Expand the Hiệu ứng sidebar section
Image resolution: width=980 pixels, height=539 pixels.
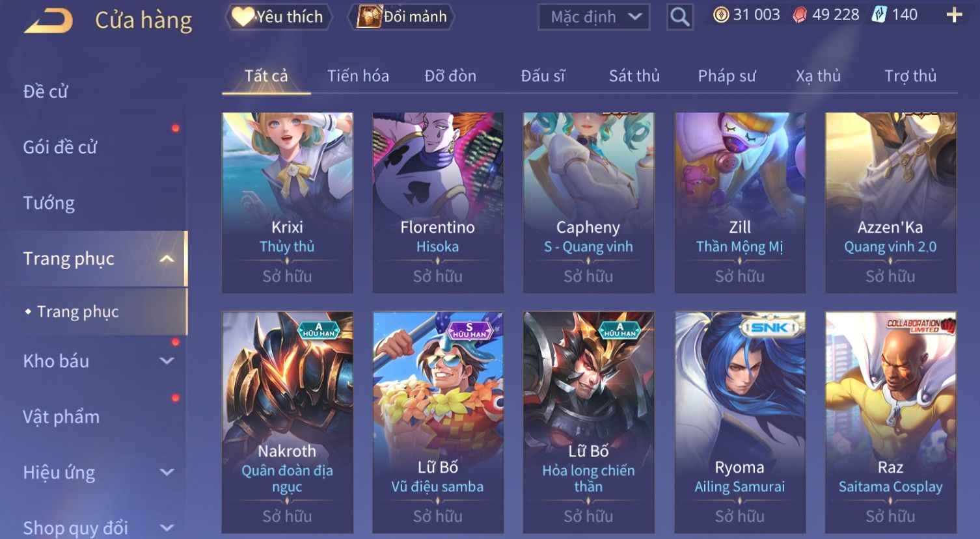tap(167, 473)
